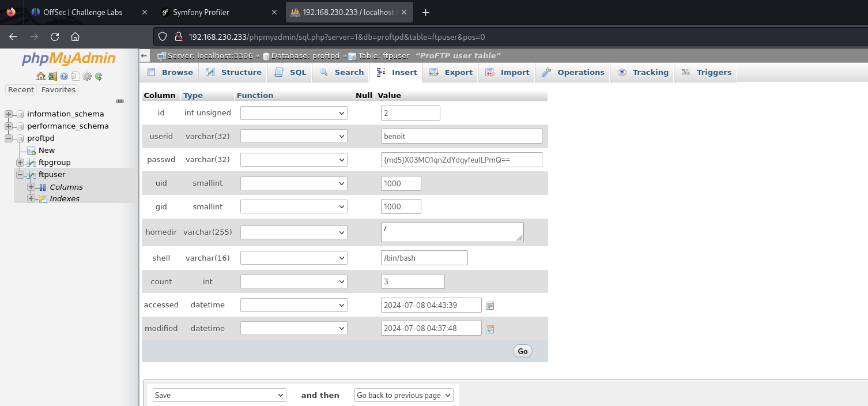This screenshot has width=868, height=406.
Task: Reload navigation panel with green refresh icon
Action: coord(99,76)
